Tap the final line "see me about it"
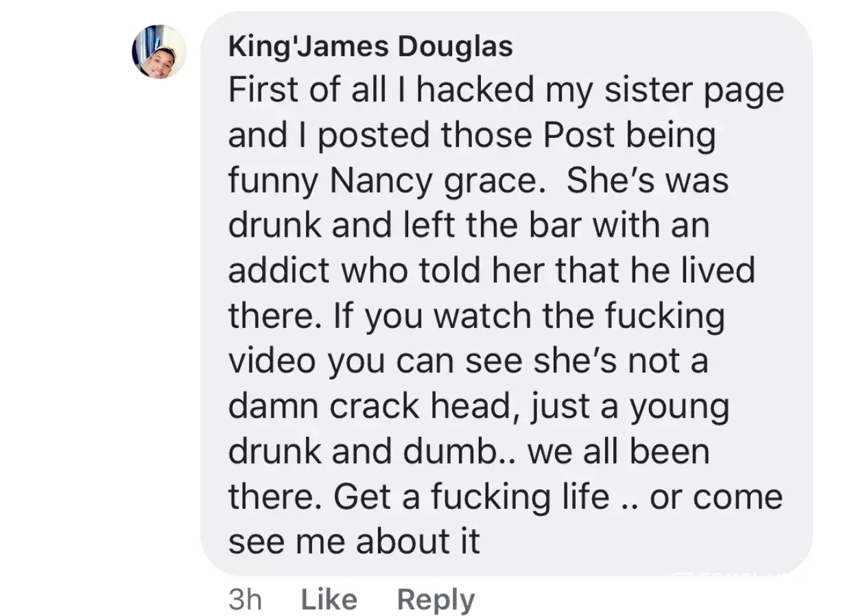850x616 pixels. (x=354, y=542)
